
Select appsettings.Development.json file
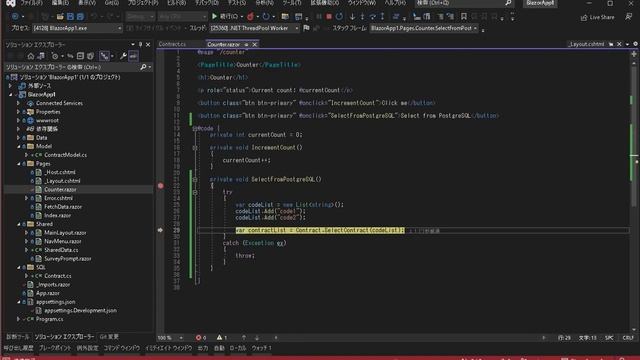[80, 311]
